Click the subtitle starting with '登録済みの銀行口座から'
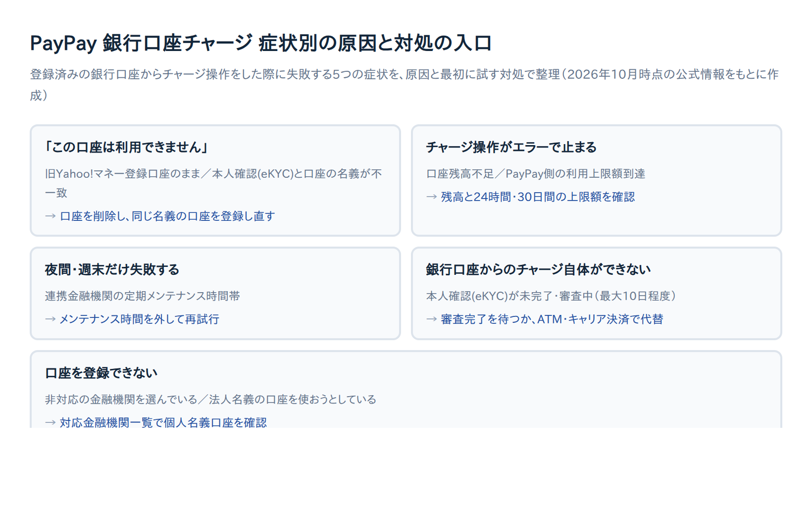 405,85
